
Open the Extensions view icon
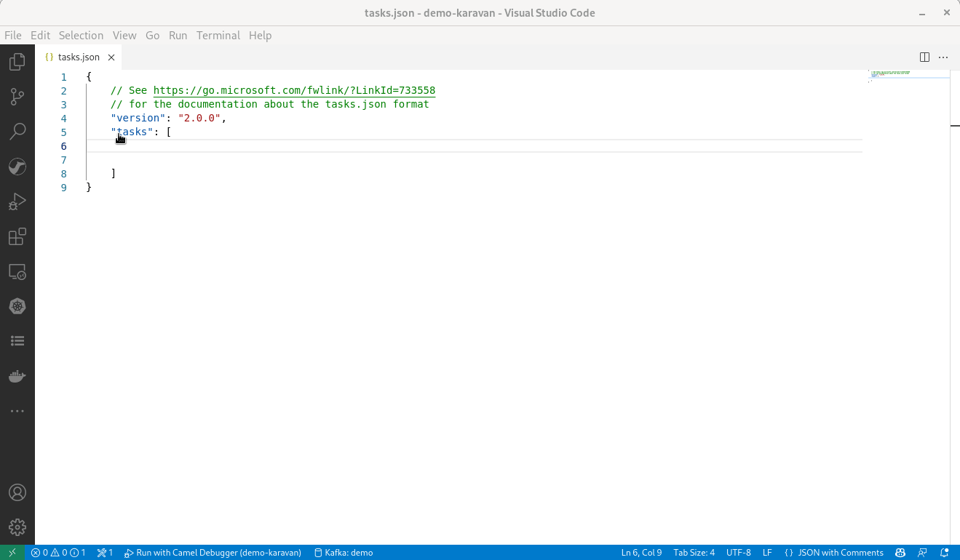(17, 236)
